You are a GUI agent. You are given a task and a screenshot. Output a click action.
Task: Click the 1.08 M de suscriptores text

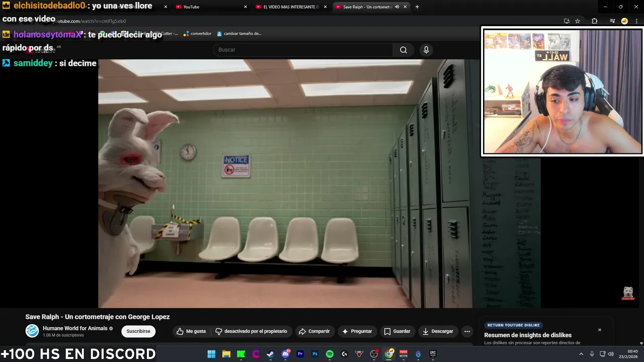(63, 335)
